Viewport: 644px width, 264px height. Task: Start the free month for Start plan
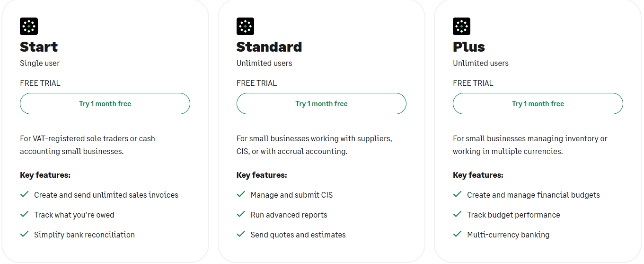pos(105,104)
